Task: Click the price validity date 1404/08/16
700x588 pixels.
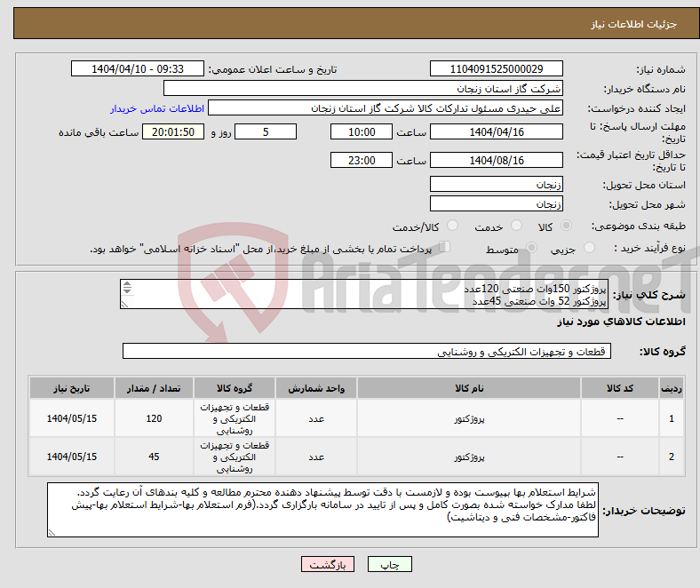Action: [x=496, y=160]
